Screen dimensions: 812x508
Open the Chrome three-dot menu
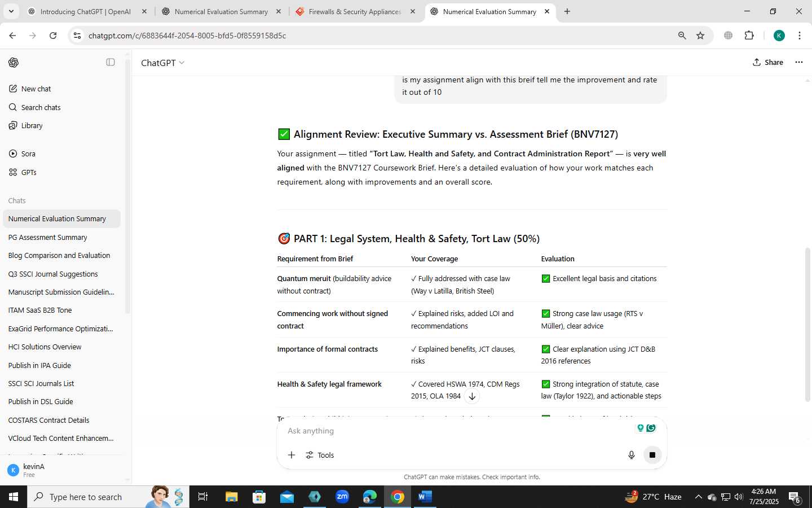[x=799, y=36]
